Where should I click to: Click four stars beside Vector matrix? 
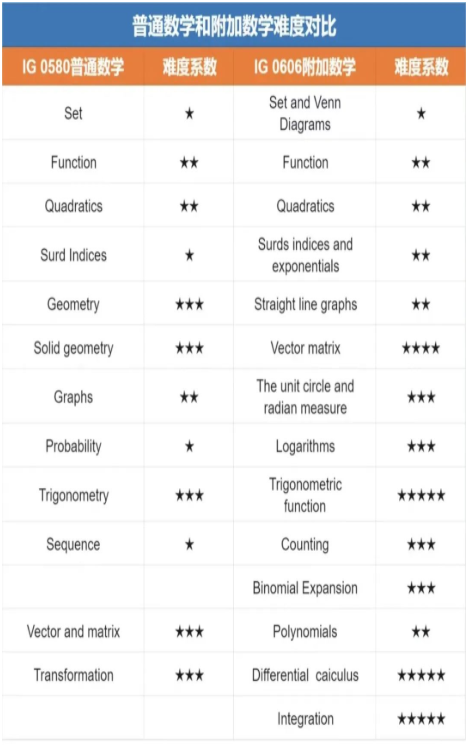421,348
